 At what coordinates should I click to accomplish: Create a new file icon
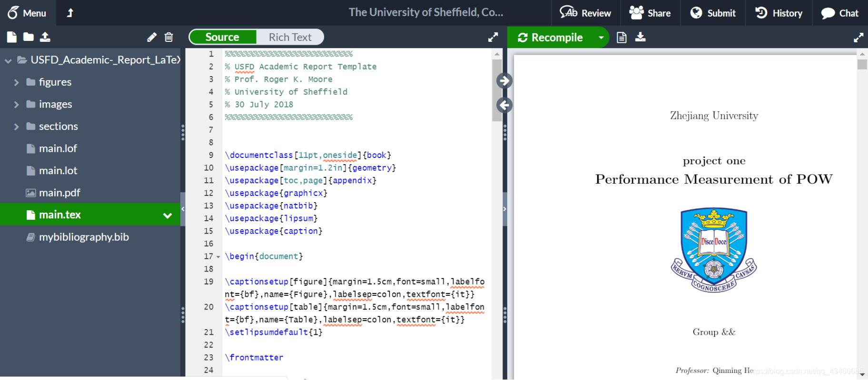click(x=12, y=37)
